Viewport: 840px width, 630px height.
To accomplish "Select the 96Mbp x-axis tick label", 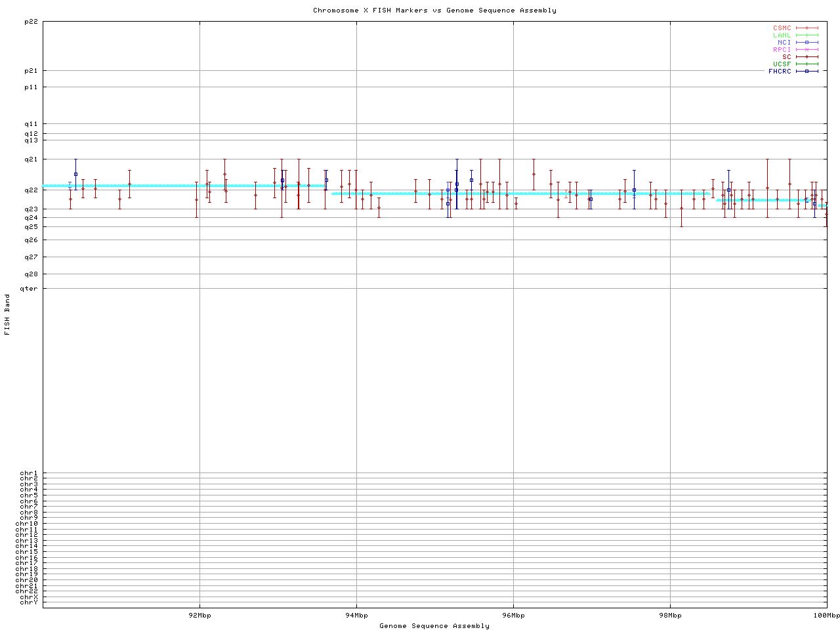I will click(513, 616).
